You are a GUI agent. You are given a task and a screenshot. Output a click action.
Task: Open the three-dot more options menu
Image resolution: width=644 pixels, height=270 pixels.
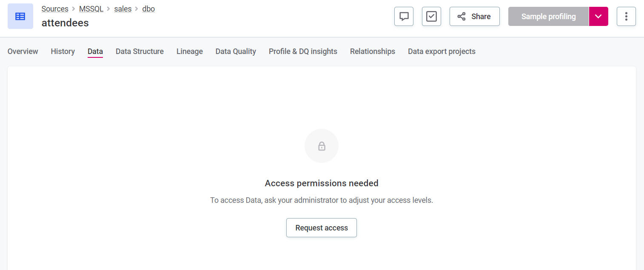(626, 16)
